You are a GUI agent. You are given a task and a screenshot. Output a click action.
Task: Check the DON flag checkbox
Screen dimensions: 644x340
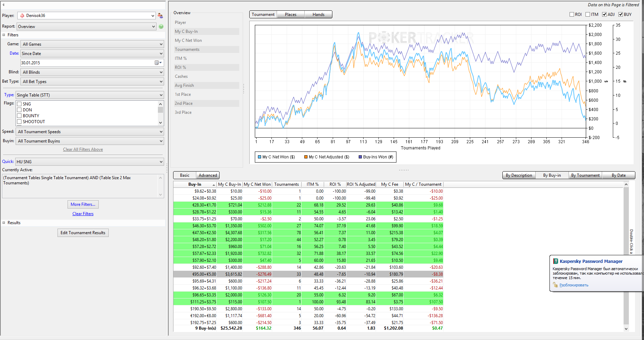point(19,110)
